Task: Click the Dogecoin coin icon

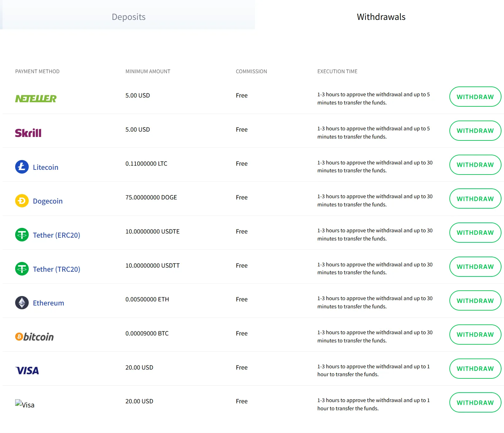Action: pyautogui.click(x=22, y=201)
